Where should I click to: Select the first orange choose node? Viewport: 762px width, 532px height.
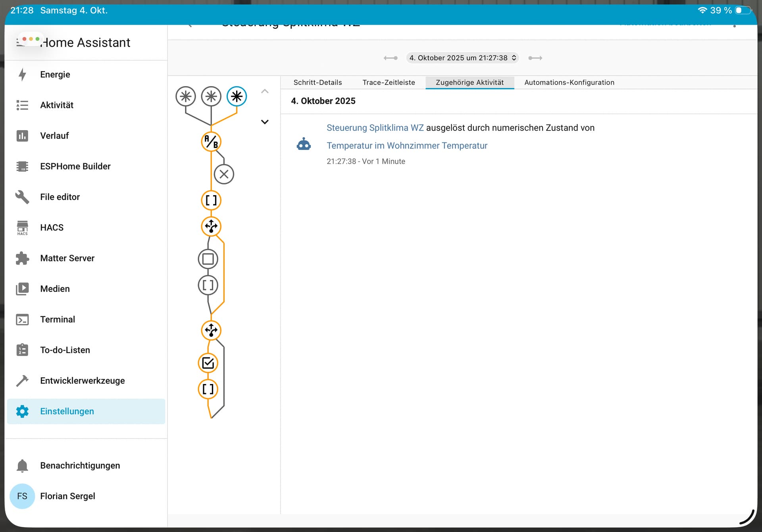[211, 227]
